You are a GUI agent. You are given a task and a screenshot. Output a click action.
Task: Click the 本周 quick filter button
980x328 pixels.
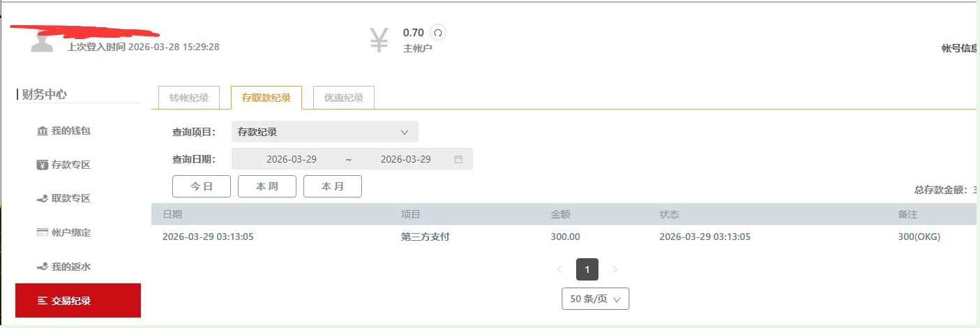267,186
